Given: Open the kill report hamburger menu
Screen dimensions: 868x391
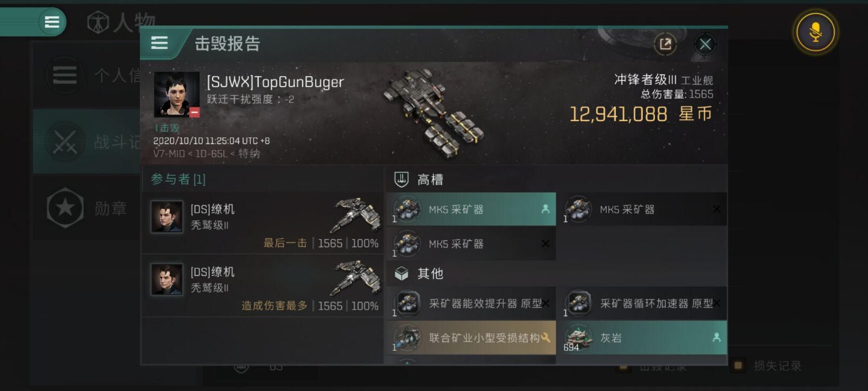Looking at the screenshot, I should coord(159,43).
